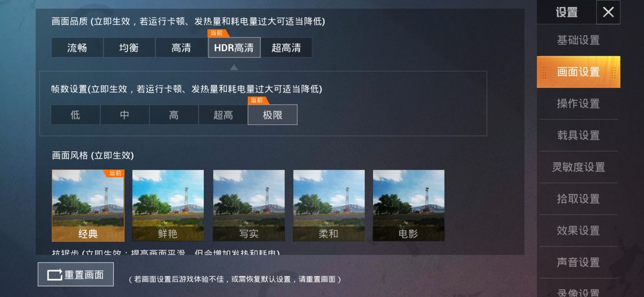Open the 基础设置 tab

point(578,40)
